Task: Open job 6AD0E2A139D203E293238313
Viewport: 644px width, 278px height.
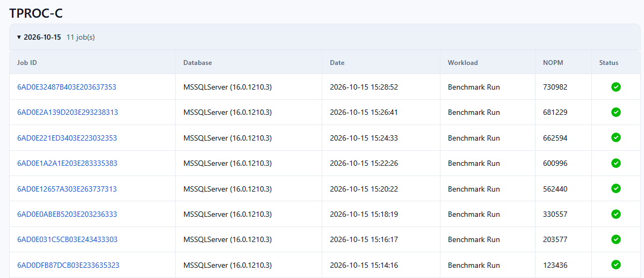Action: 68,112
